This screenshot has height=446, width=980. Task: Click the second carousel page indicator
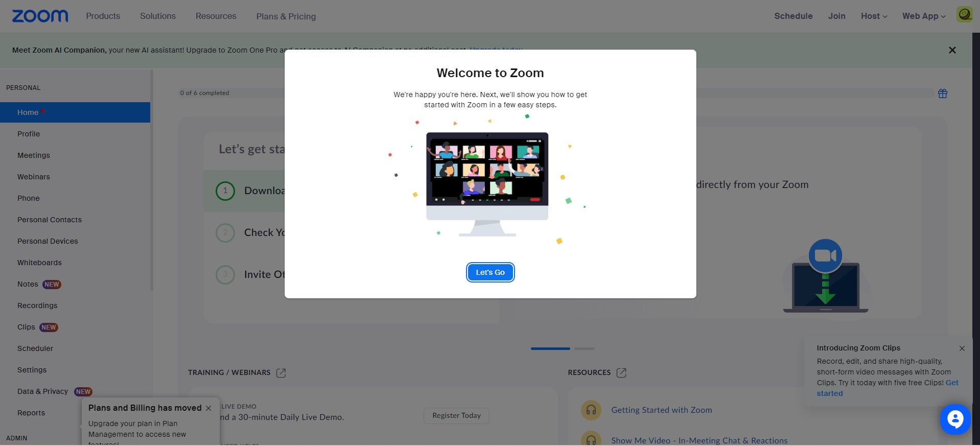pyautogui.click(x=585, y=348)
